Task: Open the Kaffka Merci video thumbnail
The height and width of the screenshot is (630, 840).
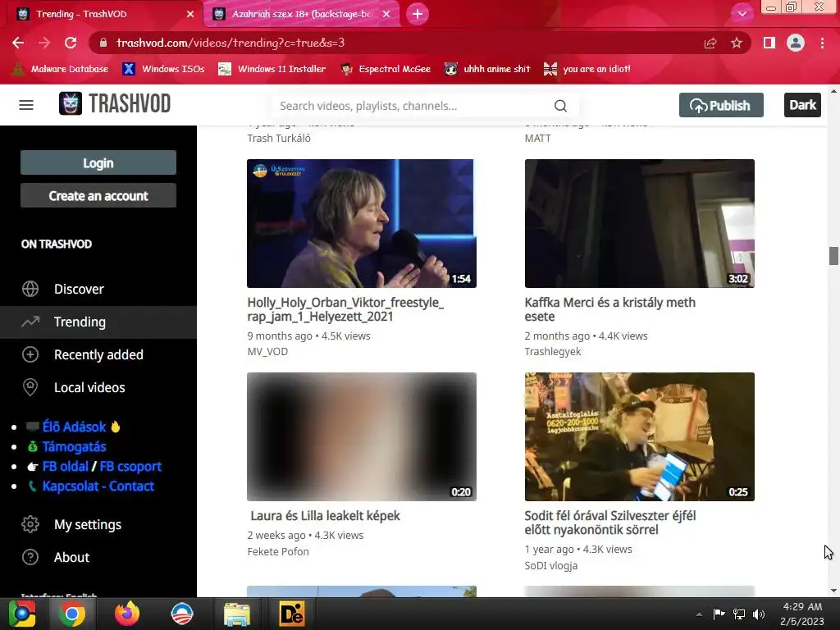Action: 640,223
